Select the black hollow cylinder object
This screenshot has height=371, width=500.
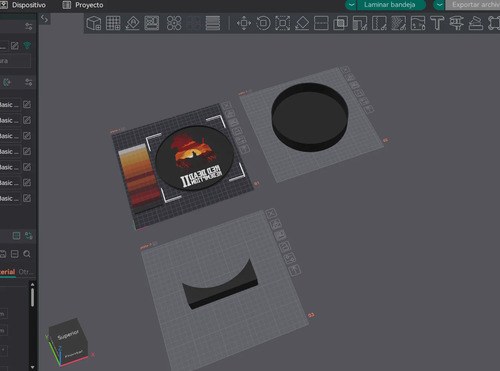coord(310,117)
